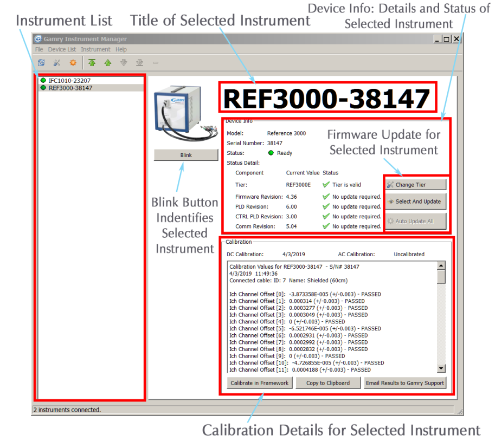Viewport: 495px width, 448px height.
Task: Click the 2 instruments connected status text
Action: (67, 410)
